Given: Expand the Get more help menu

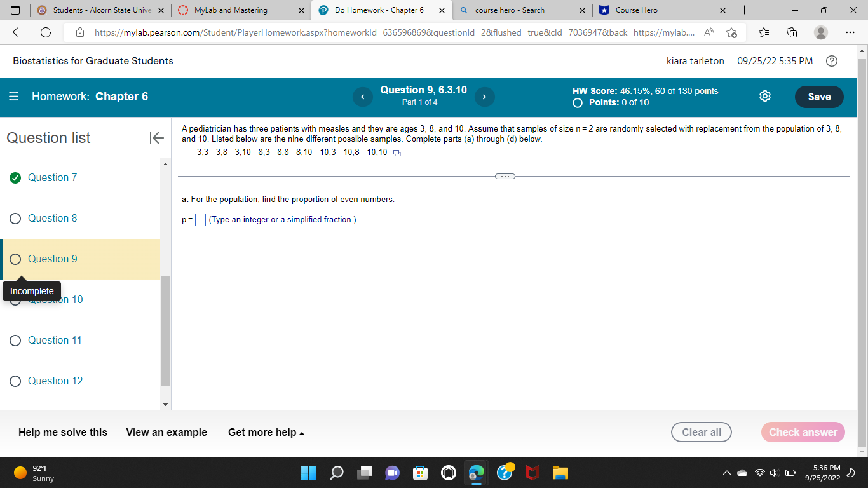Looking at the screenshot, I should point(266,432).
